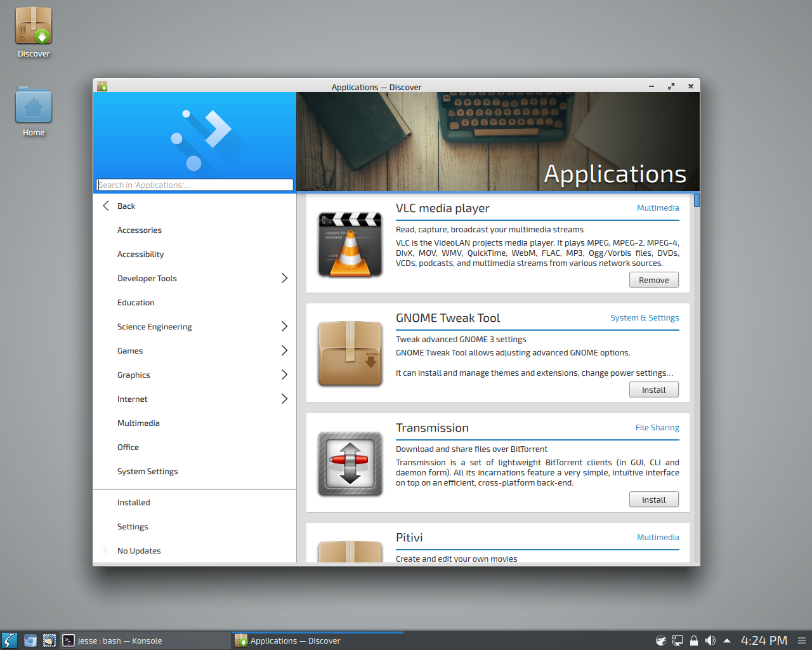Open the Installed applications view
This screenshot has width=812, height=650.
coord(195,502)
